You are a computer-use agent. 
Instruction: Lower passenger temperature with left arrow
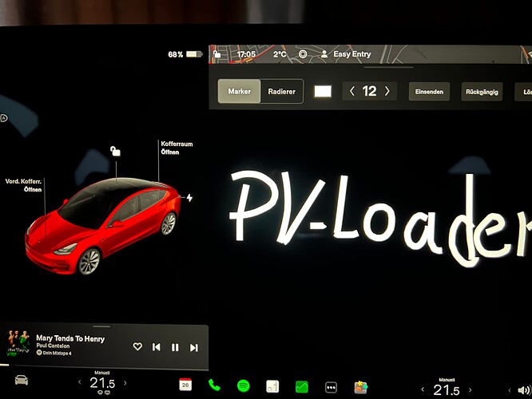click(423, 389)
